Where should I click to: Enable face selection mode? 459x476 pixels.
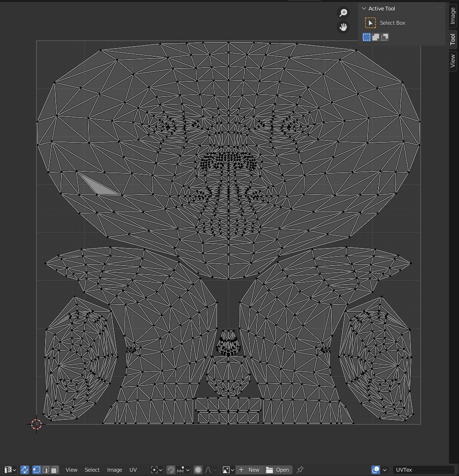pos(55,470)
